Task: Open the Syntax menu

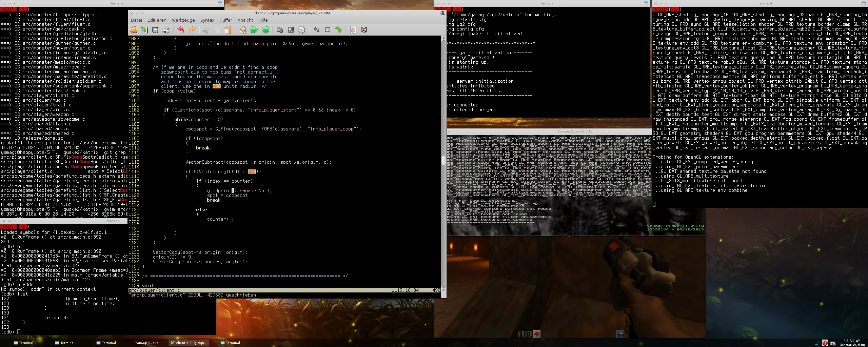Action: 207,20
